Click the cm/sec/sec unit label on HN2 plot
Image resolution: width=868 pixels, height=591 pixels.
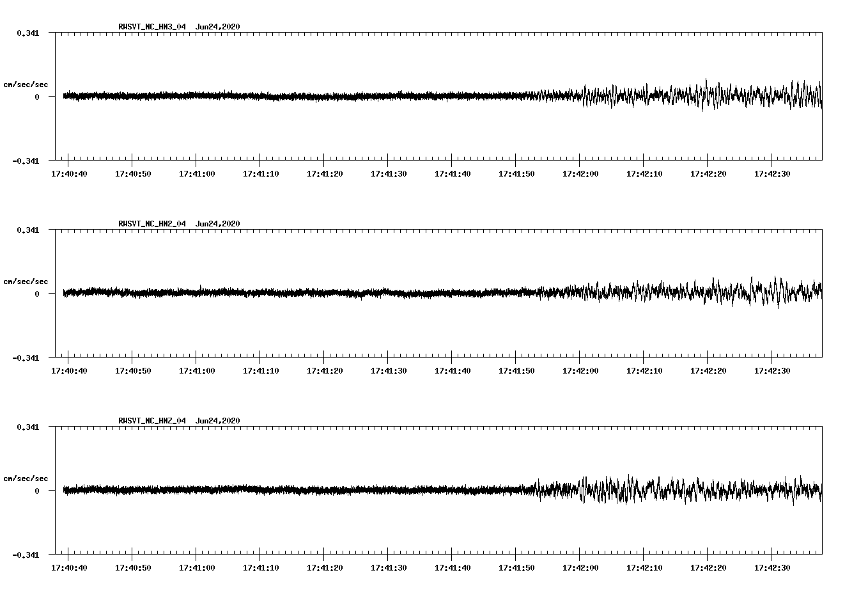coord(26,281)
